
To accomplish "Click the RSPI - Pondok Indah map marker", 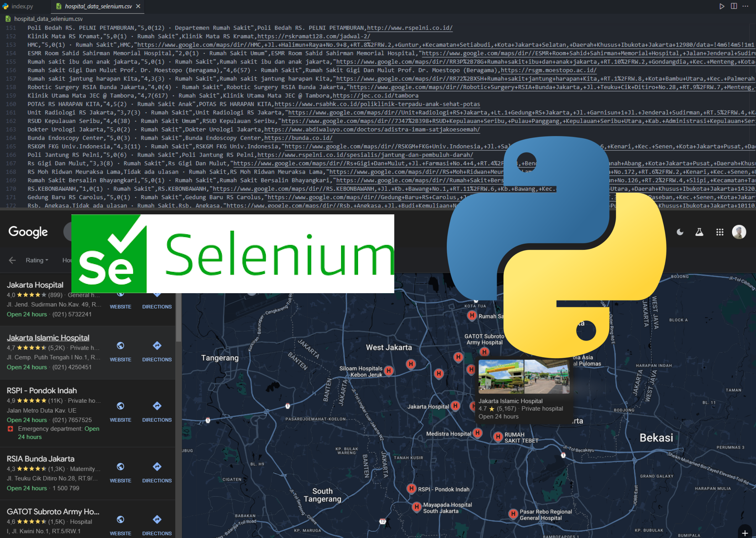I will pos(411,489).
